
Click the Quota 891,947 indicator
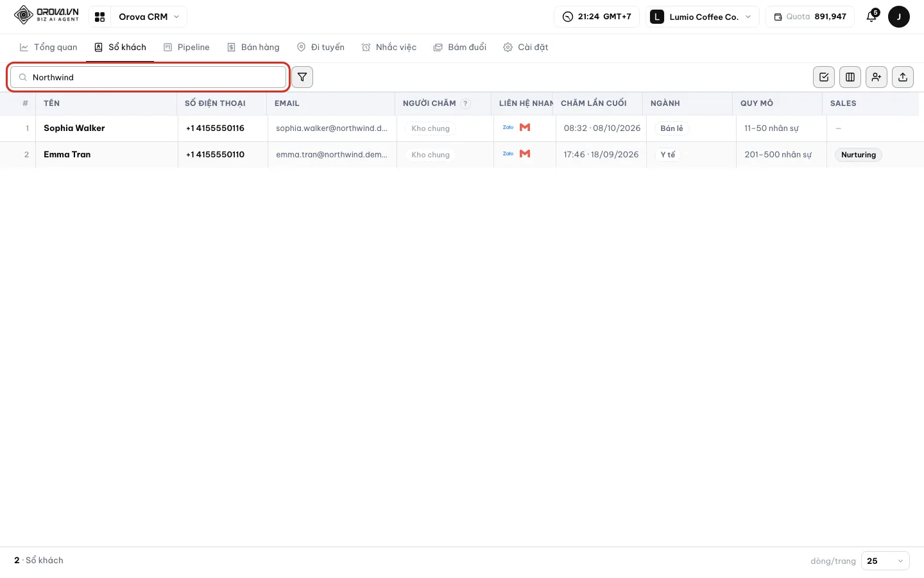coord(810,17)
